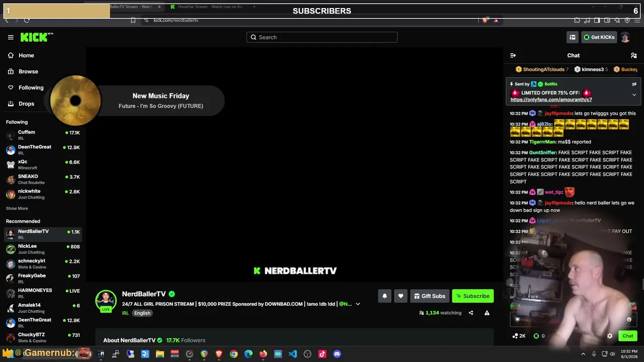Screen dimensions: 644x362
Task: Click wet_tip username in chat
Action: (553, 192)
